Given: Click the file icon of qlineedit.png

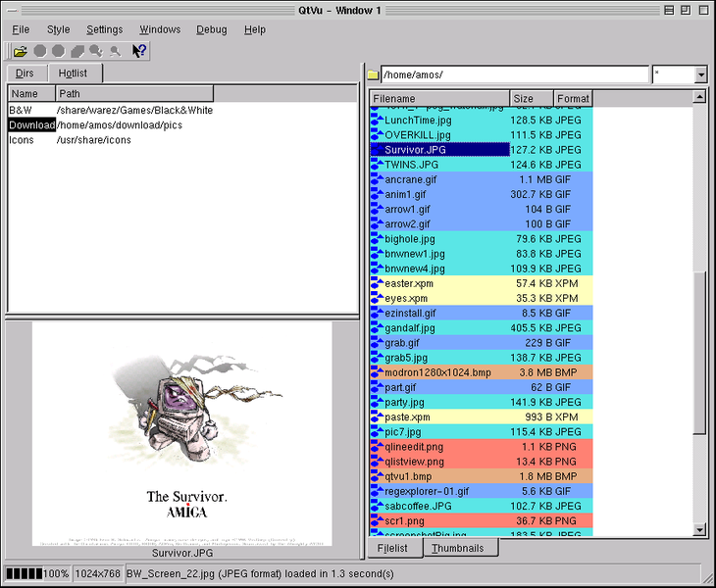Looking at the screenshot, I should (378, 447).
